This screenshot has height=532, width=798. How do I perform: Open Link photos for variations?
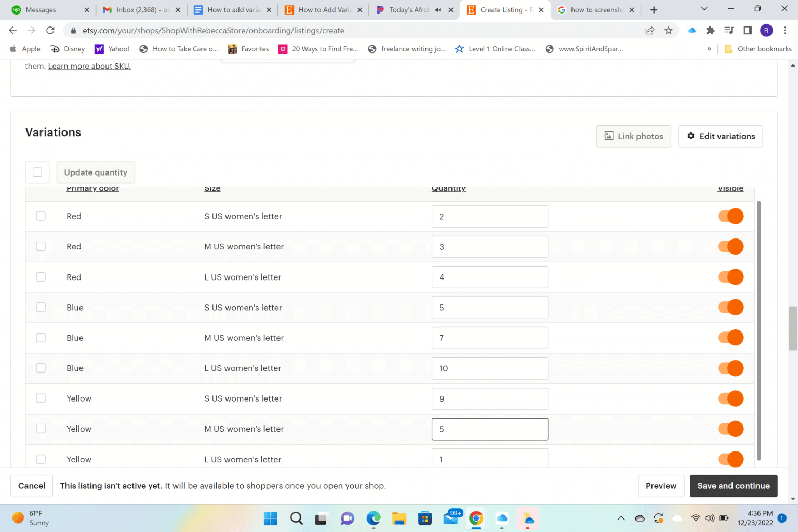coord(633,136)
